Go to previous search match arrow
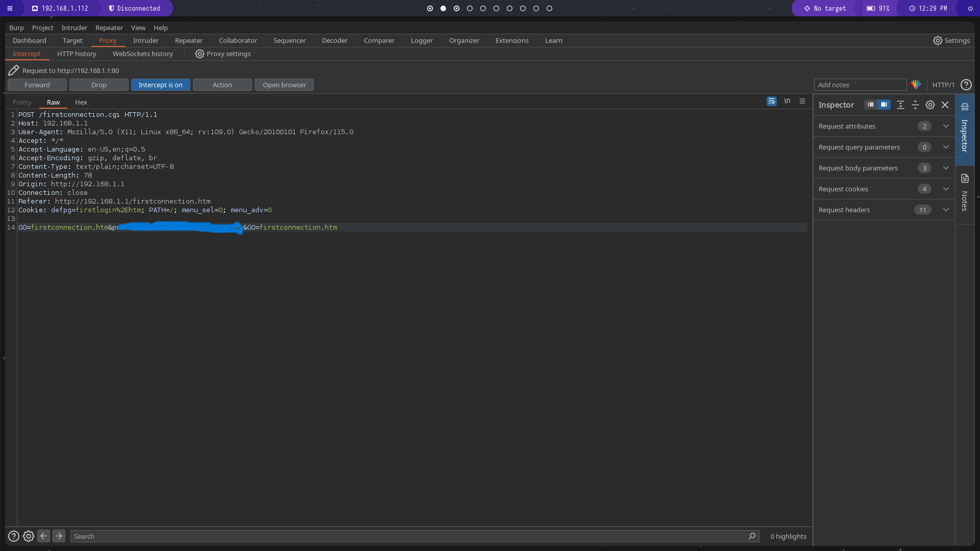 click(44, 536)
